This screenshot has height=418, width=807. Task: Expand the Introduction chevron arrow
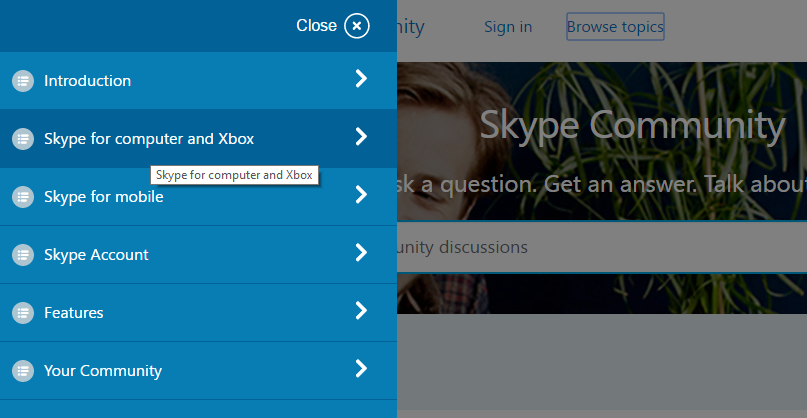click(361, 79)
